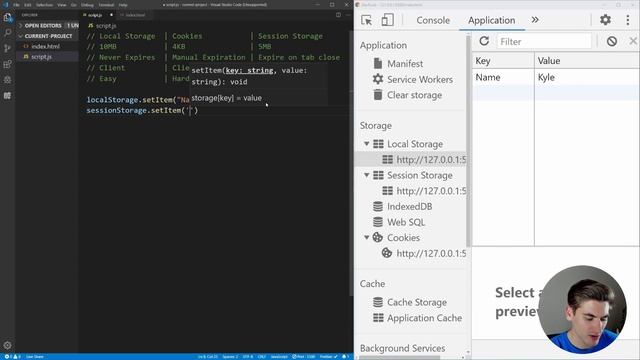
Task: Expand the OPEN EDITORS section
Action: 47,25
